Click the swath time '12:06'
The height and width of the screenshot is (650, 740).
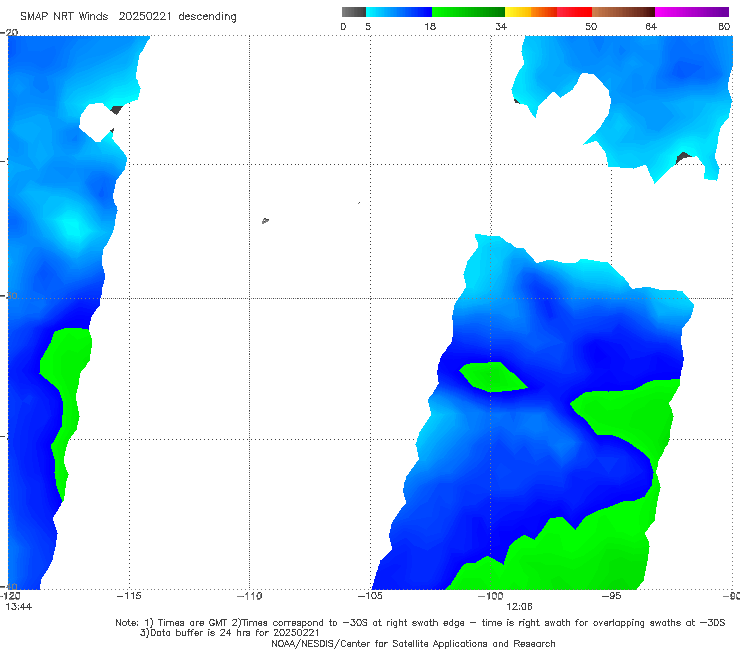coord(519,607)
